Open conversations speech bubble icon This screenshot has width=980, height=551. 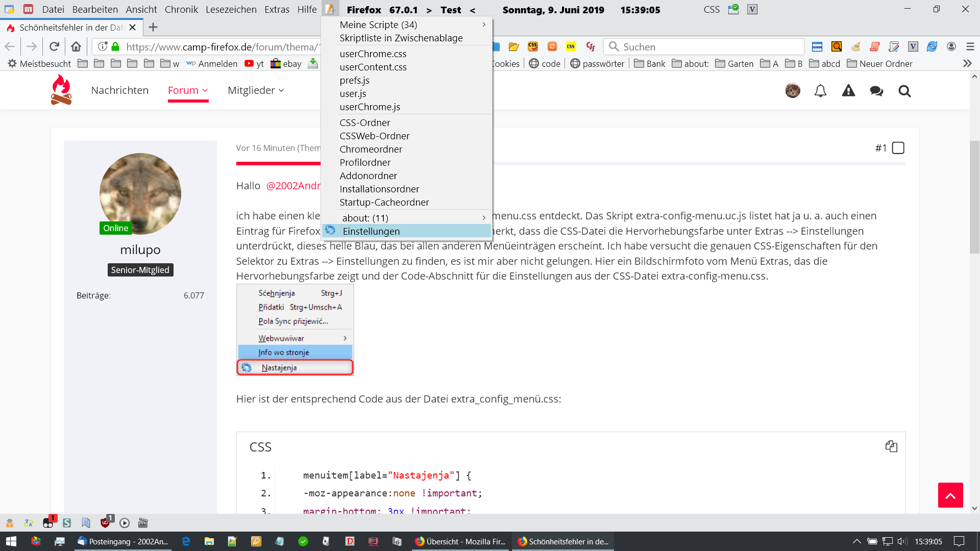(x=876, y=91)
